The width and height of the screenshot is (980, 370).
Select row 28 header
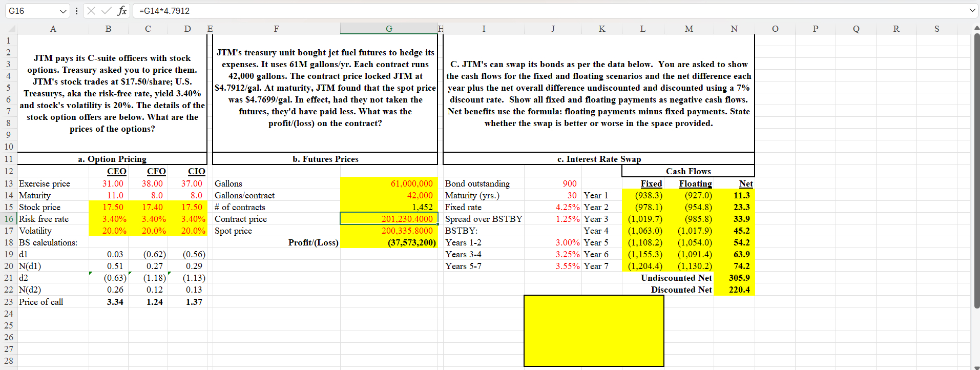(9, 361)
